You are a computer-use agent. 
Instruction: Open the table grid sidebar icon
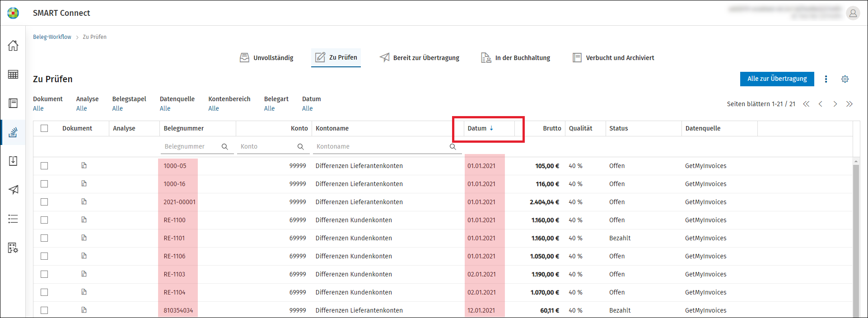click(x=13, y=75)
